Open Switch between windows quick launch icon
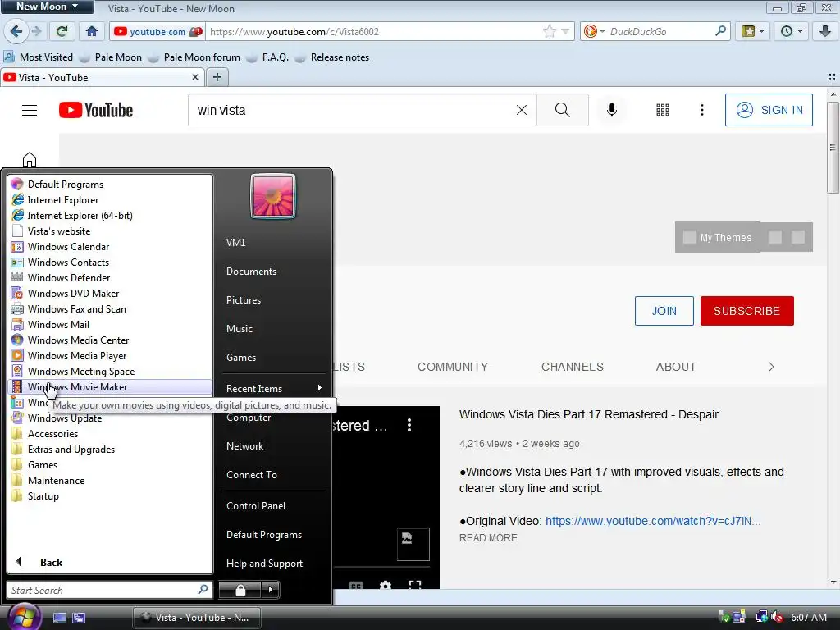Screen dimensions: 840x630 (x=80, y=618)
